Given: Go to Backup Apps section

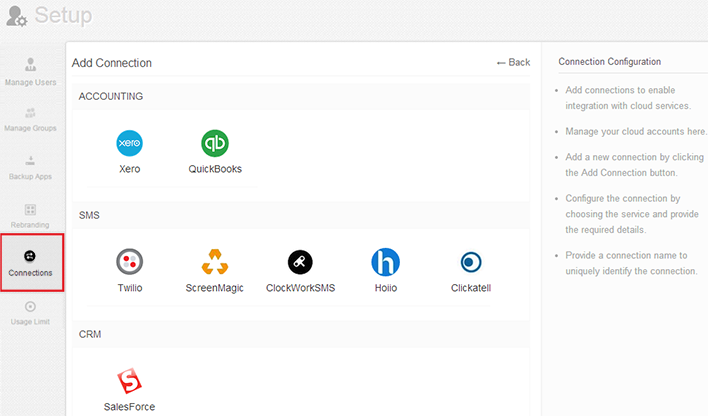Looking at the screenshot, I should coord(31,168).
